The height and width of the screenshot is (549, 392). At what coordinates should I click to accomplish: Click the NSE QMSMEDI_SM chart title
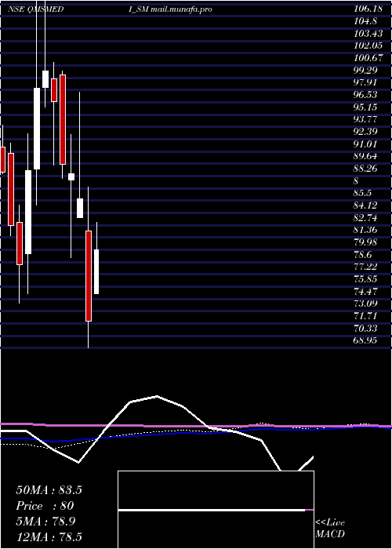click(78, 9)
